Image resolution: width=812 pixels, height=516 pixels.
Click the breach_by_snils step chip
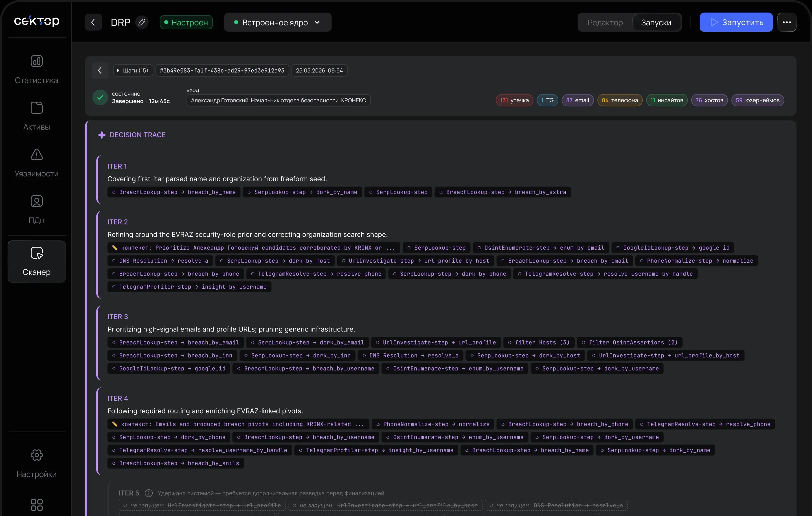(x=176, y=463)
